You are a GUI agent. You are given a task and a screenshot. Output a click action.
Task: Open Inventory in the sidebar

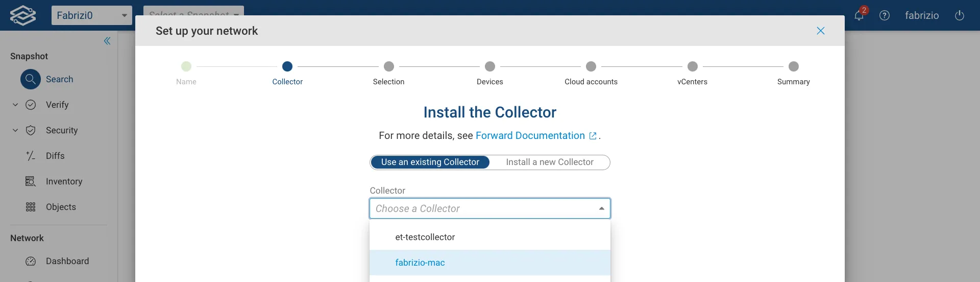[64, 181]
